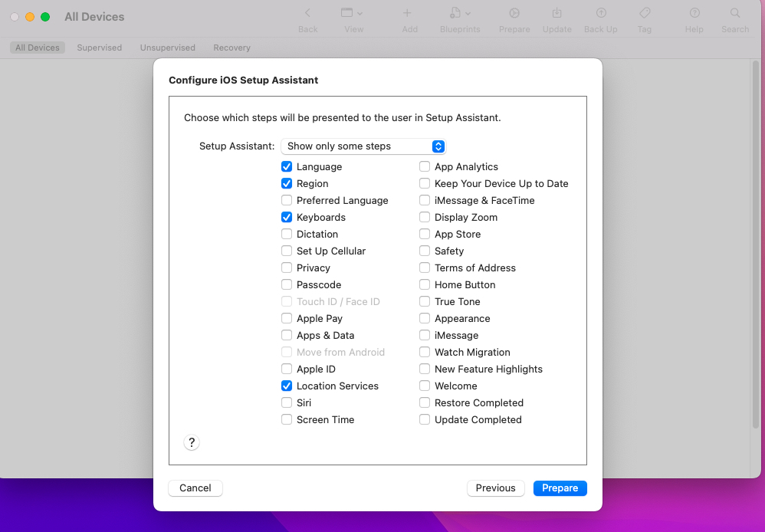Click the green zoom window button
Screen dimensions: 765x532
(x=45, y=17)
